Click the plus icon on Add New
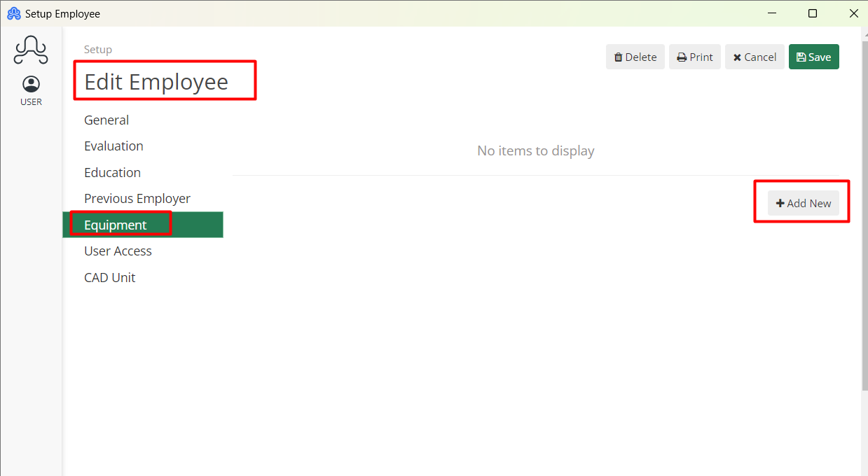The height and width of the screenshot is (476, 868). [780, 203]
